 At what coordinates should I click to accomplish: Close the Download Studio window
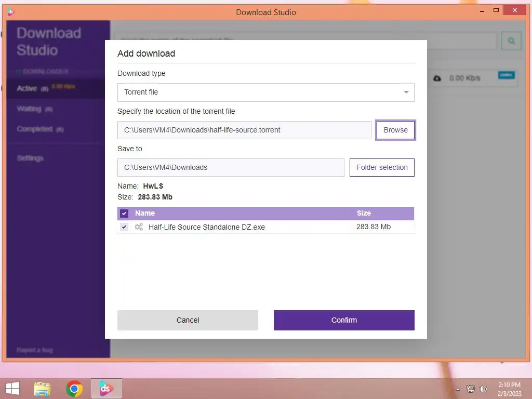[x=515, y=10]
